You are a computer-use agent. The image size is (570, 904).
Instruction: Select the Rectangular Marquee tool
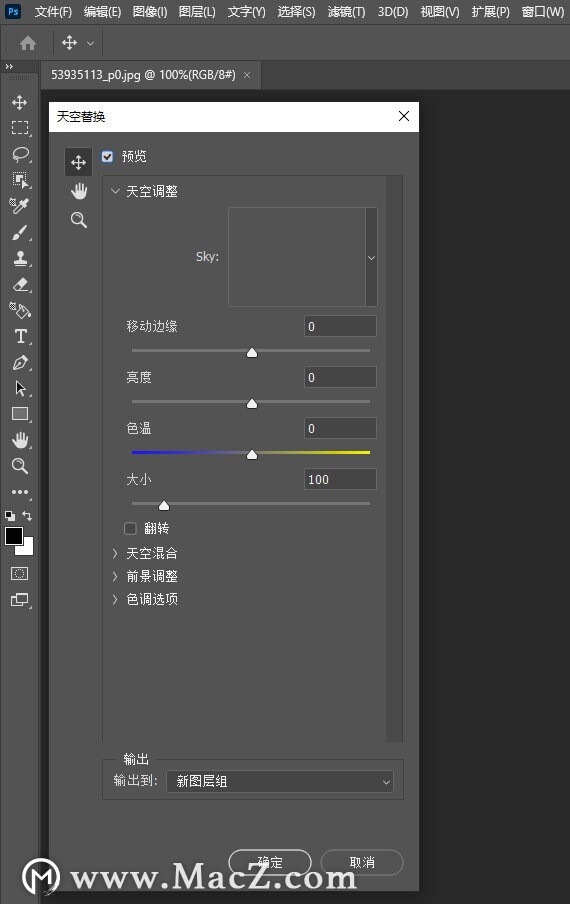tap(20, 128)
